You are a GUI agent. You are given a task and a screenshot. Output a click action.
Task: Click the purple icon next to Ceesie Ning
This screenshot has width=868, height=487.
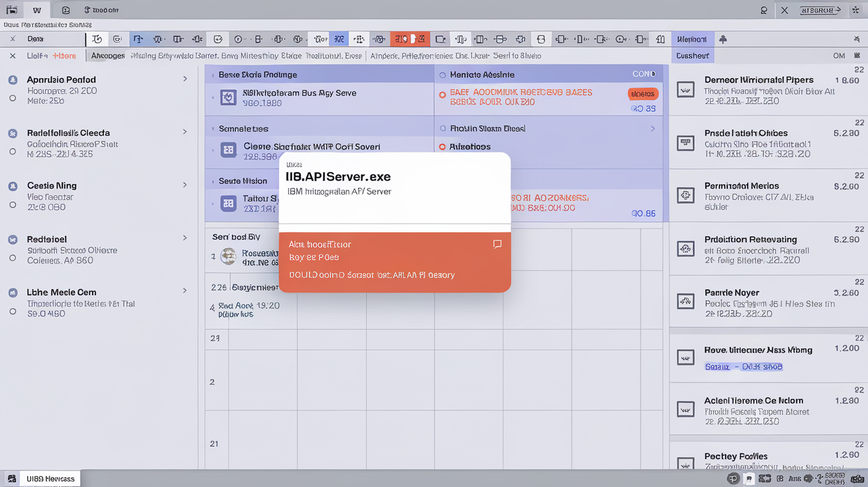13,187
